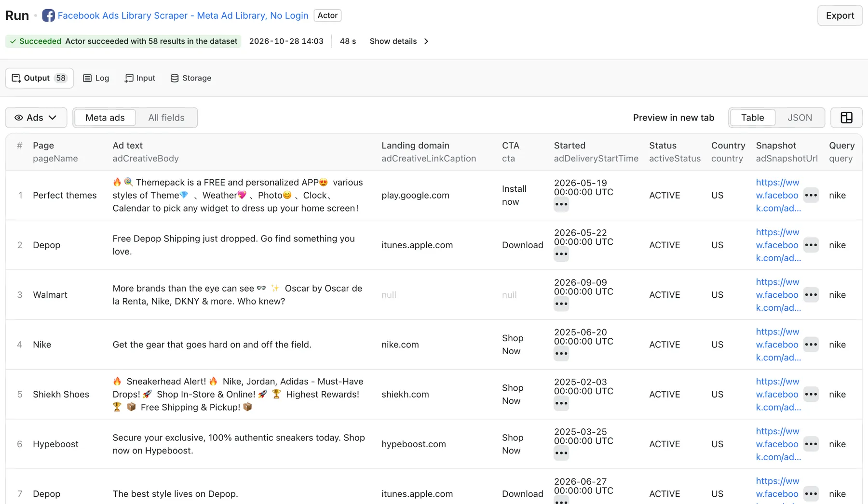Switch to All fields view
The image size is (868, 504).
click(x=166, y=118)
